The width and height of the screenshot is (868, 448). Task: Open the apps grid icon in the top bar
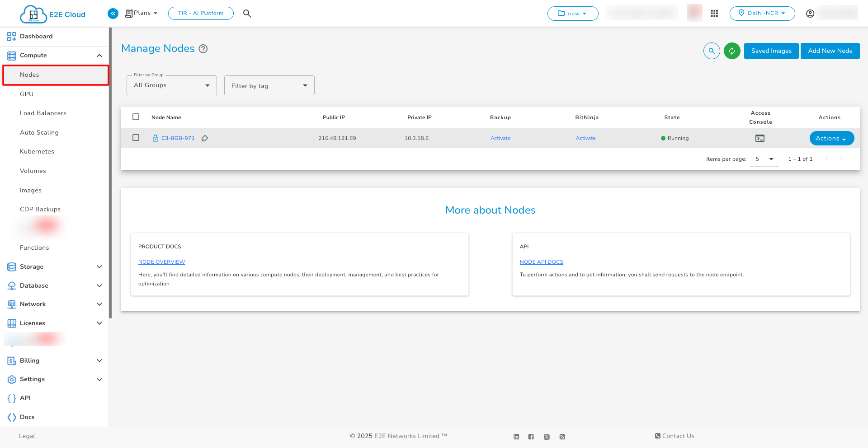coord(714,14)
